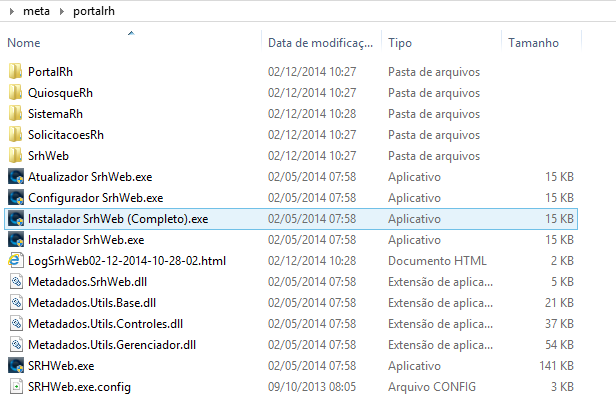Screen dimensions: 616x420
Task: Click the Configurador SrhWeb.exe application icon
Action: point(16,198)
